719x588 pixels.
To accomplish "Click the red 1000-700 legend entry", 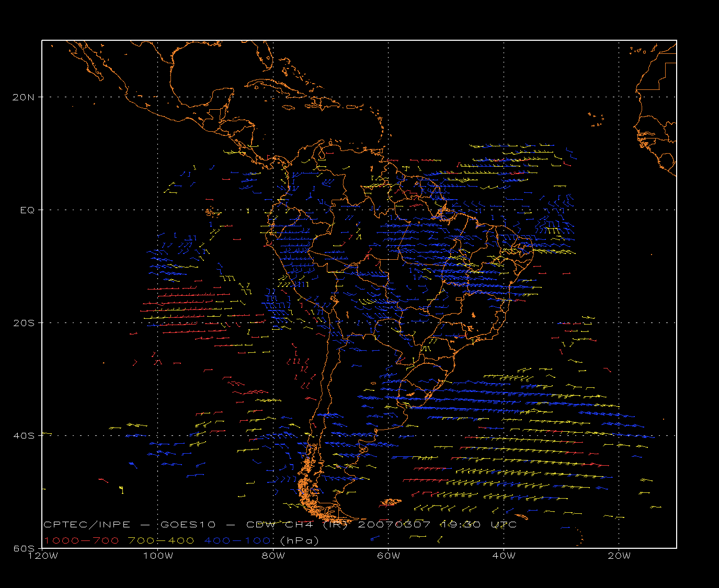I will pyautogui.click(x=82, y=540).
